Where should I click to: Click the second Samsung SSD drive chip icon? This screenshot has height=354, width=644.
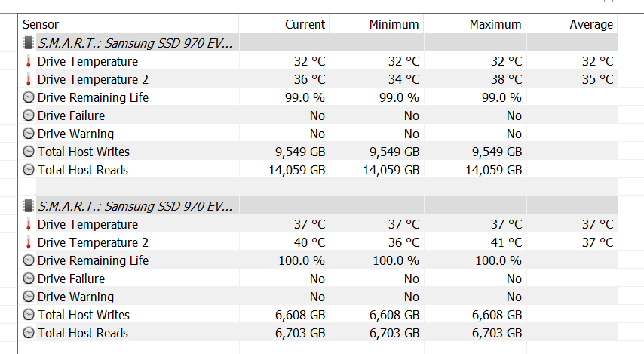(29, 205)
